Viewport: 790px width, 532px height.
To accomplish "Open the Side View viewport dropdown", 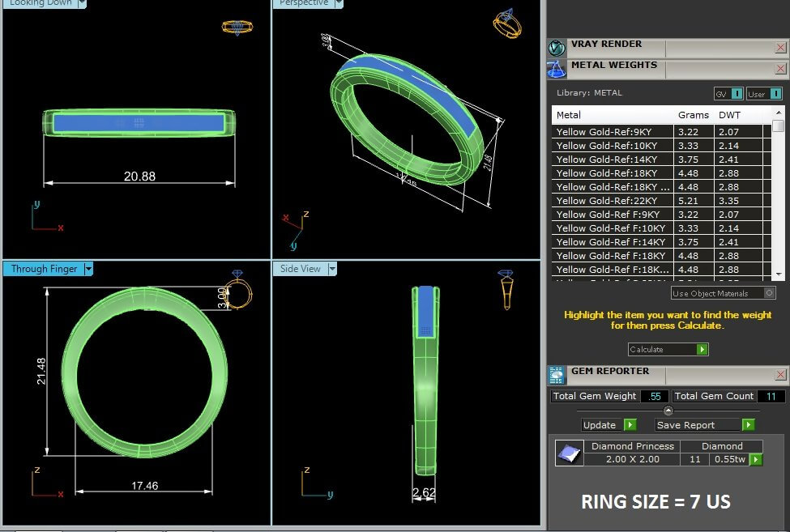I will [332, 269].
